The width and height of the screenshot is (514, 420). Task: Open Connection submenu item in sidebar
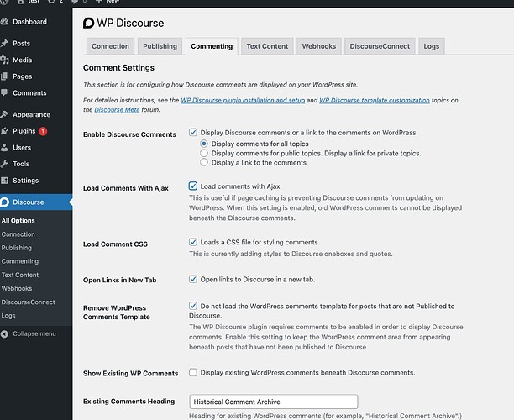click(x=18, y=234)
